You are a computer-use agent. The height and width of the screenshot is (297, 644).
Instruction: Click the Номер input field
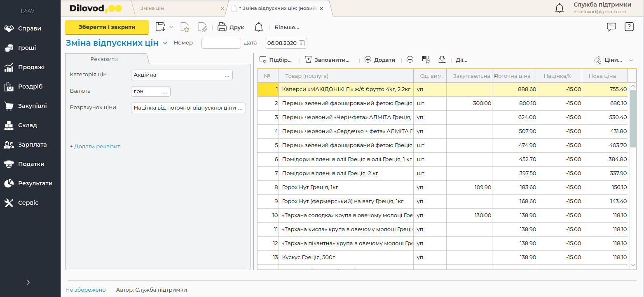coord(221,43)
